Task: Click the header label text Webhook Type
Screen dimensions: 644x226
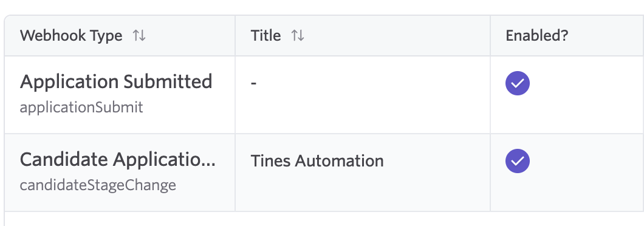Action: click(x=71, y=36)
